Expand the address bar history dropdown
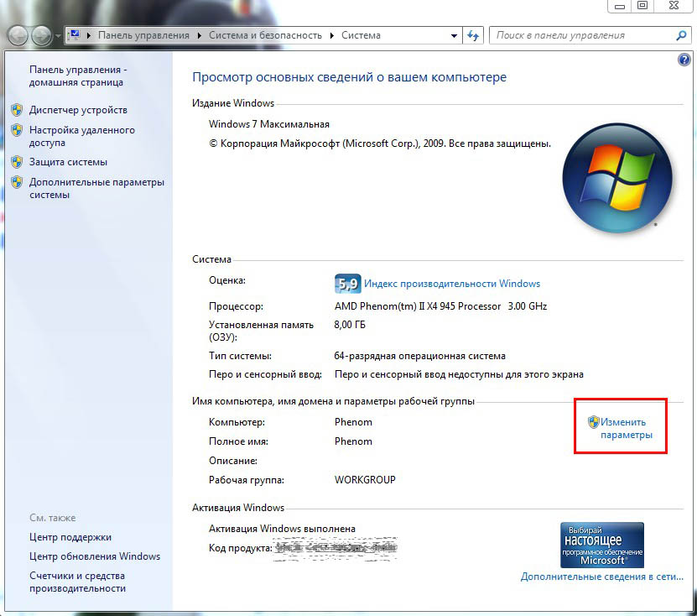The width and height of the screenshot is (697, 616). point(454,36)
